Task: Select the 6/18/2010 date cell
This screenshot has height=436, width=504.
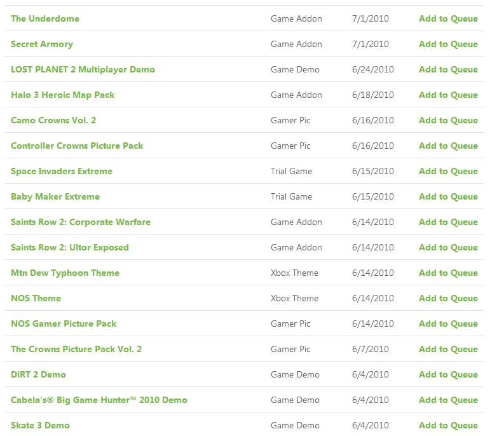Action: click(373, 95)
